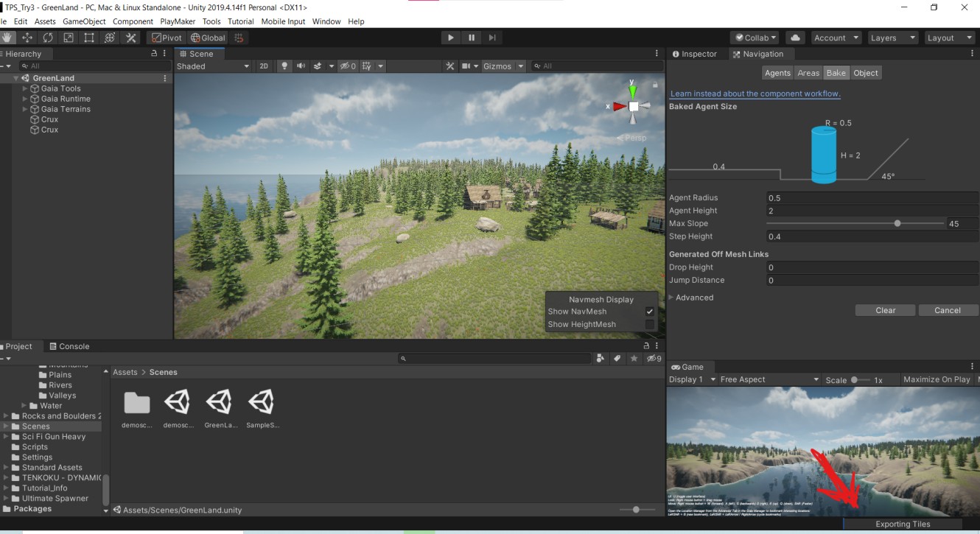
Task: Toggle scene effects layers icon
Action: [318, 66]
